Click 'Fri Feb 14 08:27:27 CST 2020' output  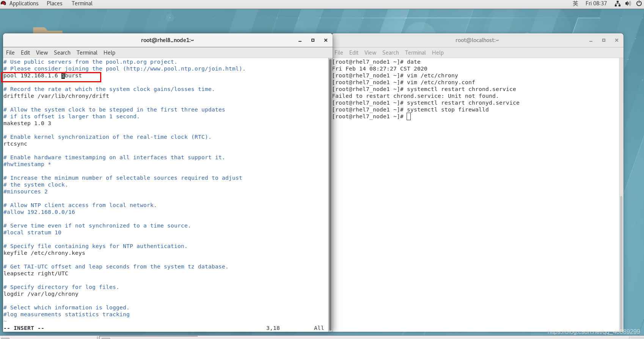click(x=380, y=69)
